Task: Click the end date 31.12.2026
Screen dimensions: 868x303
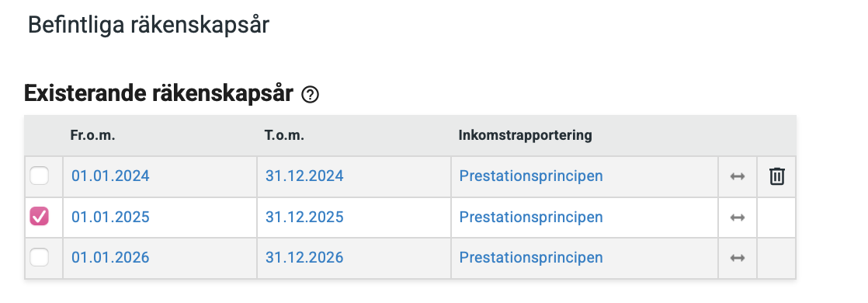Action: coord(304,258)
